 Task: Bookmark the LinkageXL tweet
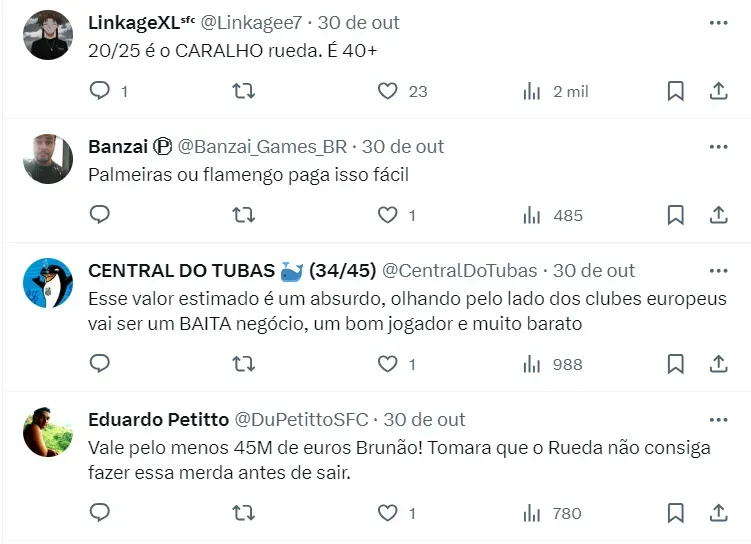pyautogui.click(x=675, y=91)
